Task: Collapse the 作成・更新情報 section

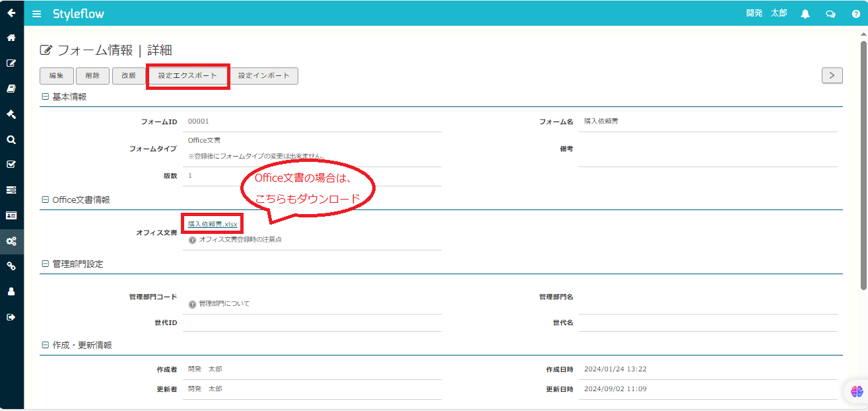Action: pos(45,345)
